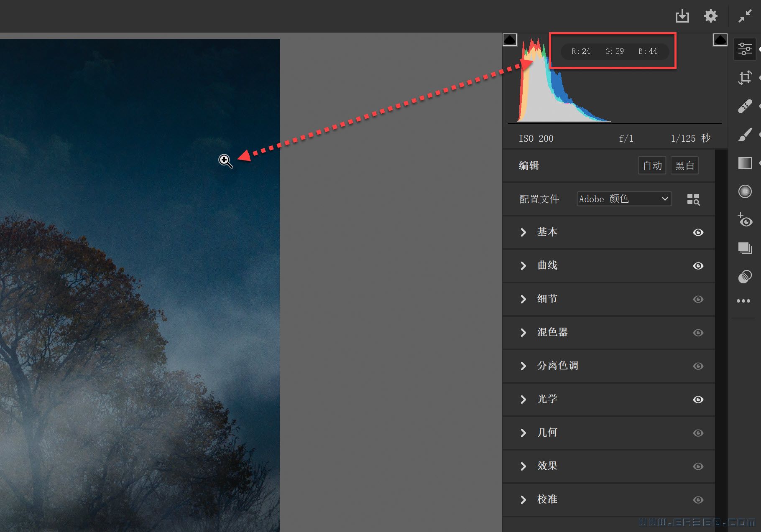The image size is (761, 532).
Task: Select the Adjustment Brush tool
Action: pos(745,135)
